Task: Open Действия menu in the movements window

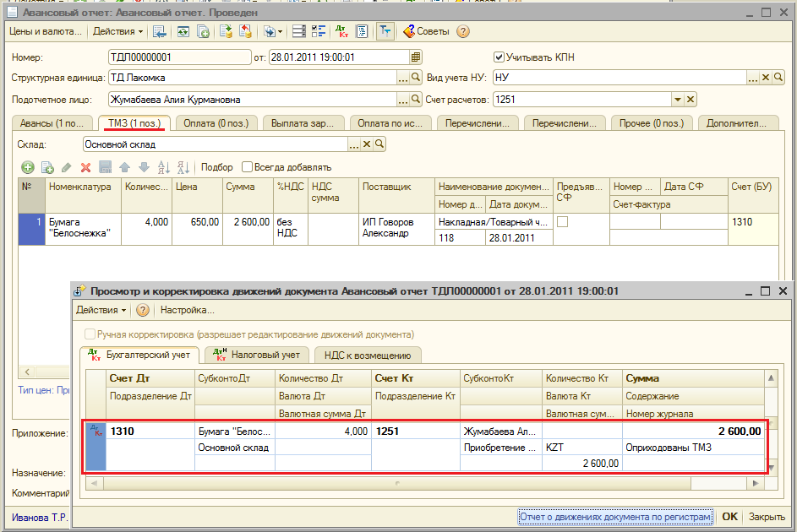Action: click(101, 310)
